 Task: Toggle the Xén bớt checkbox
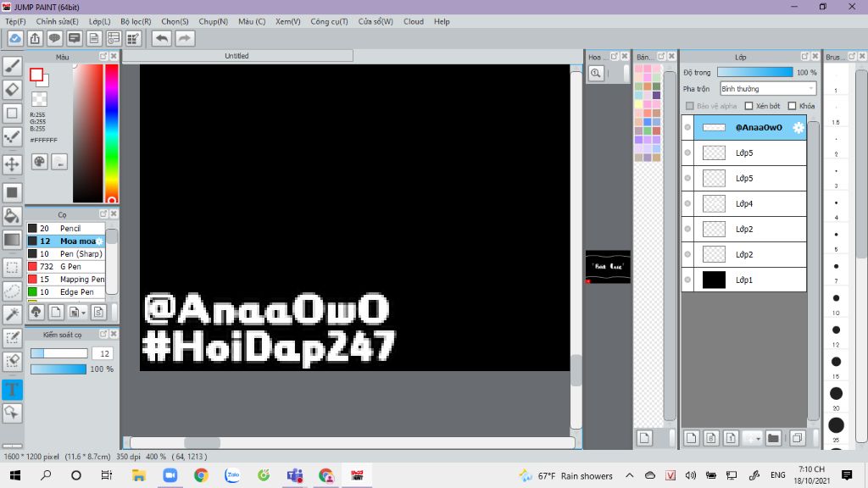pyautogui.click(x=749, y=106)
